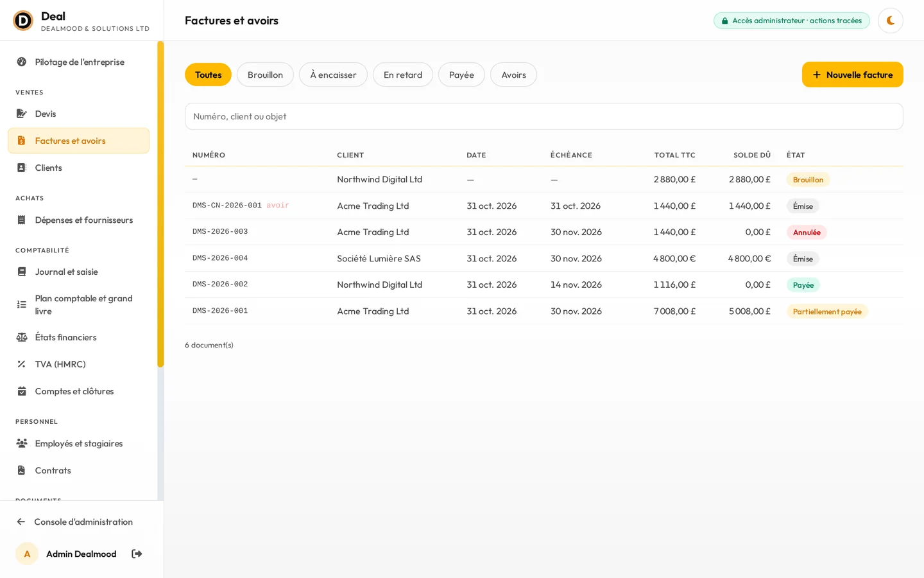Switch to the Avoirs filter
The image size is (924, 578).
coord(513,74)
